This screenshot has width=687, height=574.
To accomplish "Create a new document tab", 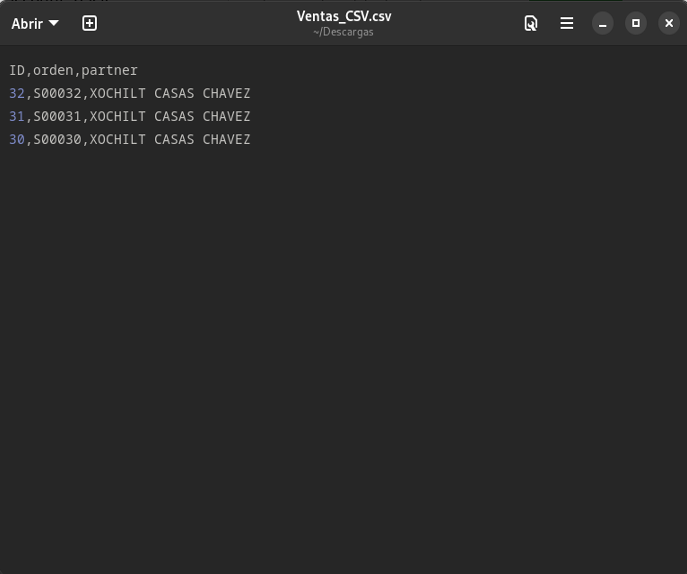I will pos(89,23).
